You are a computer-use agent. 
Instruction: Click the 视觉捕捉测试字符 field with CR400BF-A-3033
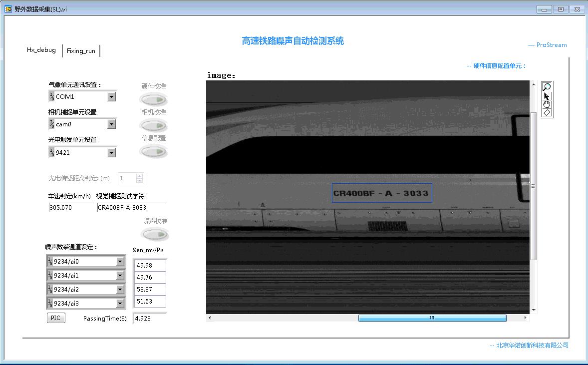132,207
